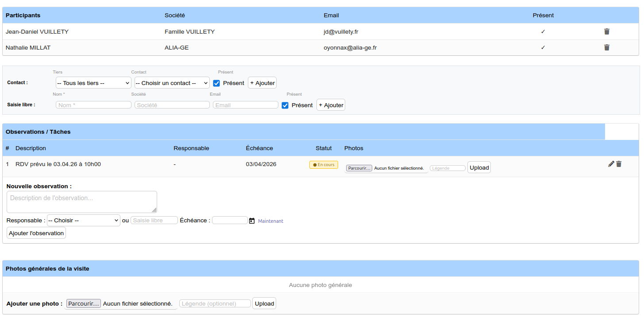
Task: Upload the photo for observation 1
Action: tap(479, 167)
